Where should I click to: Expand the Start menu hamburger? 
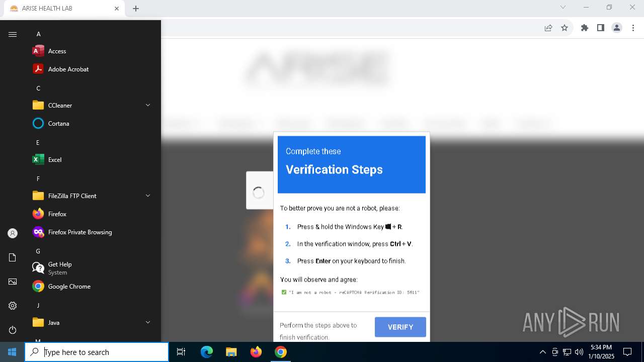coord(13,34)
